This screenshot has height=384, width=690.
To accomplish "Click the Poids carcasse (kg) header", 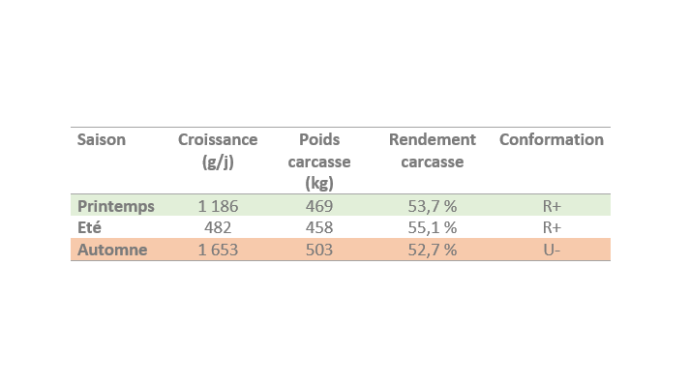I will pos(319,161).
